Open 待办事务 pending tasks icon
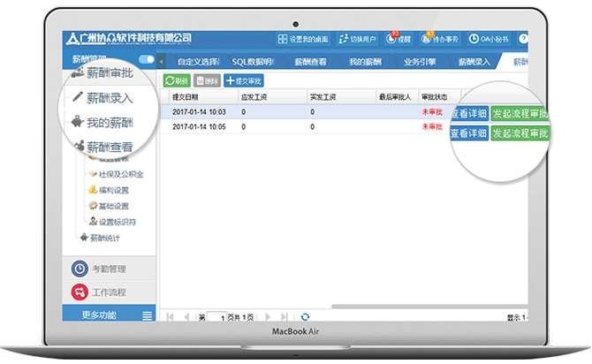 pos(429,39)
